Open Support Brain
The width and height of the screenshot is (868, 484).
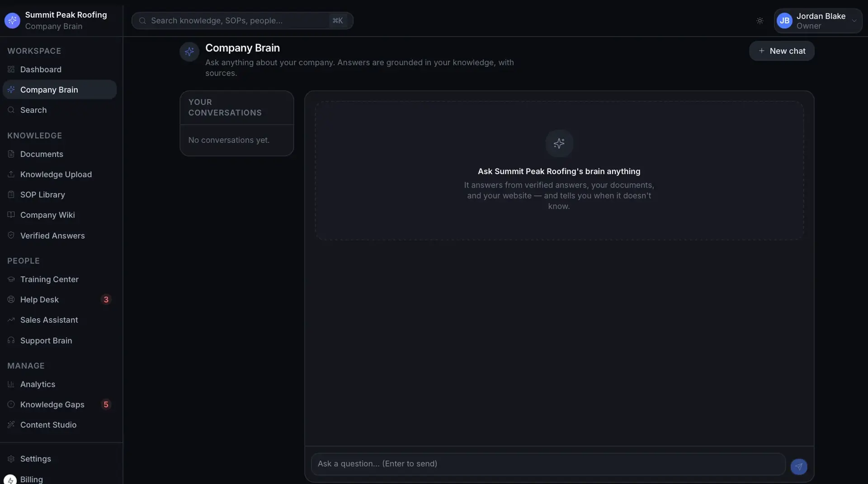pyautogui.click(x=60, y=340)
